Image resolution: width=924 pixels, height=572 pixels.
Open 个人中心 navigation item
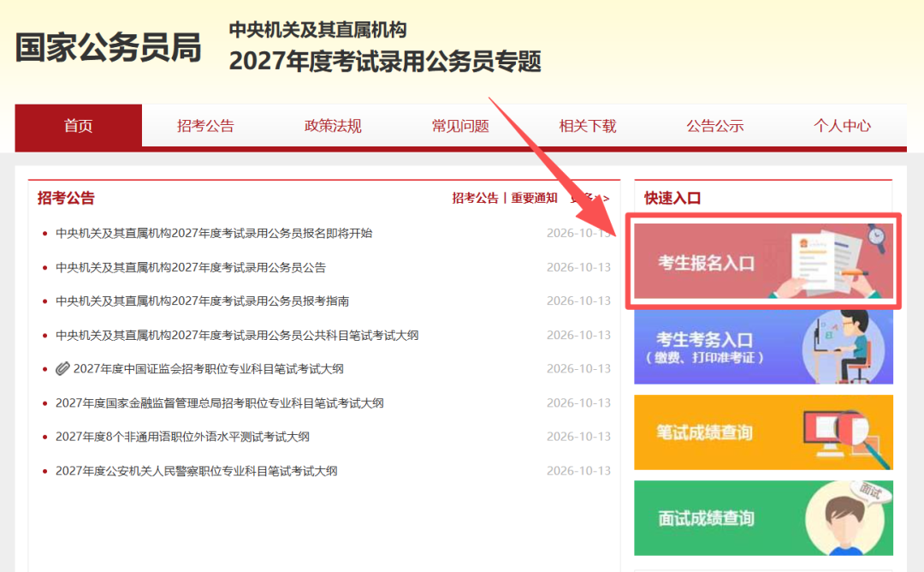[x=842, y=126]
